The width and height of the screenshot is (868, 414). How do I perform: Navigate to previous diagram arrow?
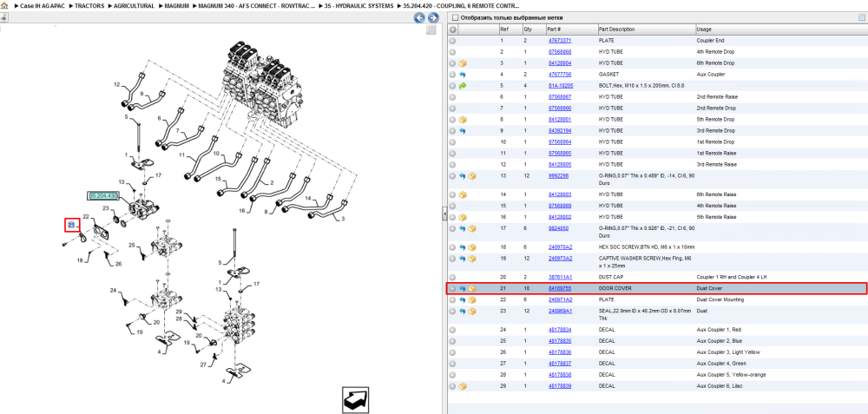pos(420,17)
